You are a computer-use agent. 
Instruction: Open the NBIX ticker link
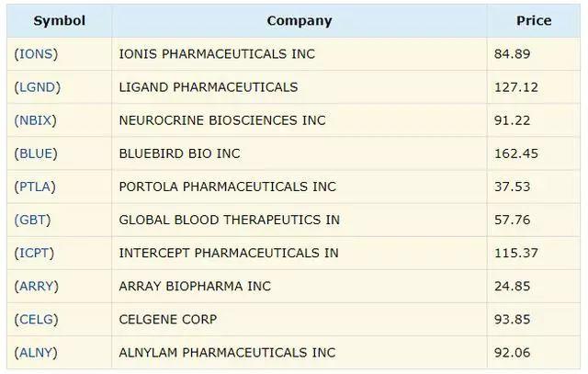(x=36, y=120)
